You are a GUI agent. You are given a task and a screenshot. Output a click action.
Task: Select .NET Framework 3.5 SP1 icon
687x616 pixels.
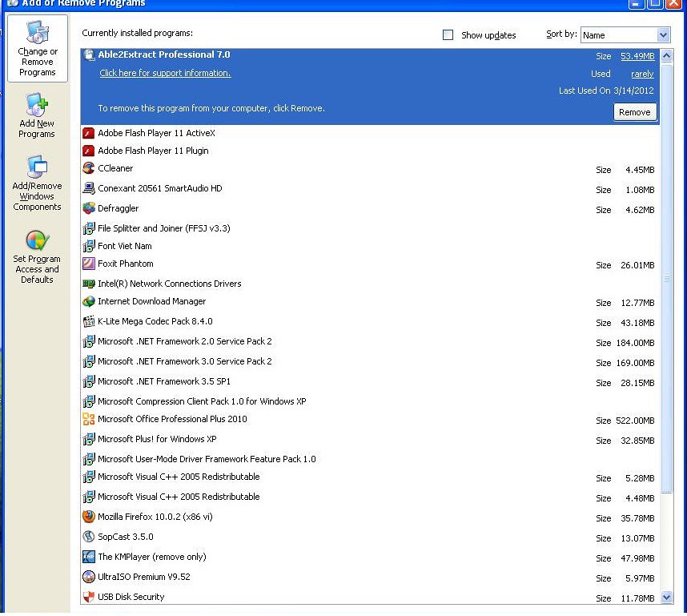pos(89,381)
